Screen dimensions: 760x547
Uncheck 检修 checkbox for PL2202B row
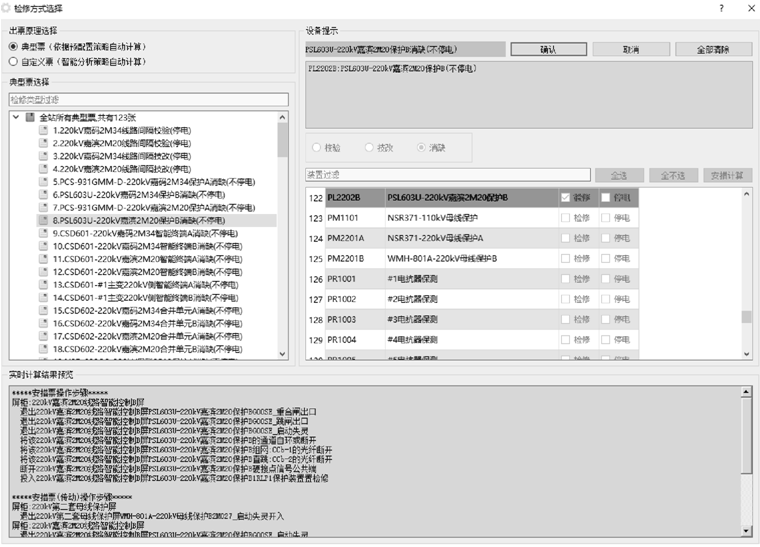tap(565, 197)
